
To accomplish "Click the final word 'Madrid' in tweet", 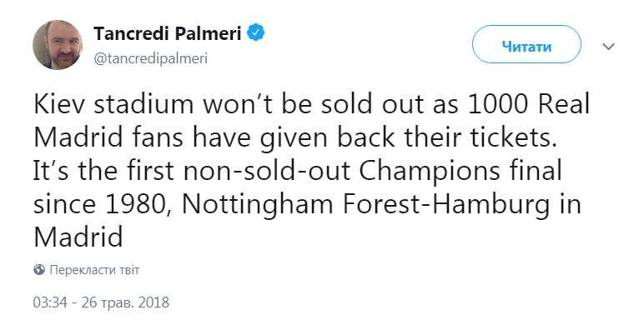I will pos(78,238).
